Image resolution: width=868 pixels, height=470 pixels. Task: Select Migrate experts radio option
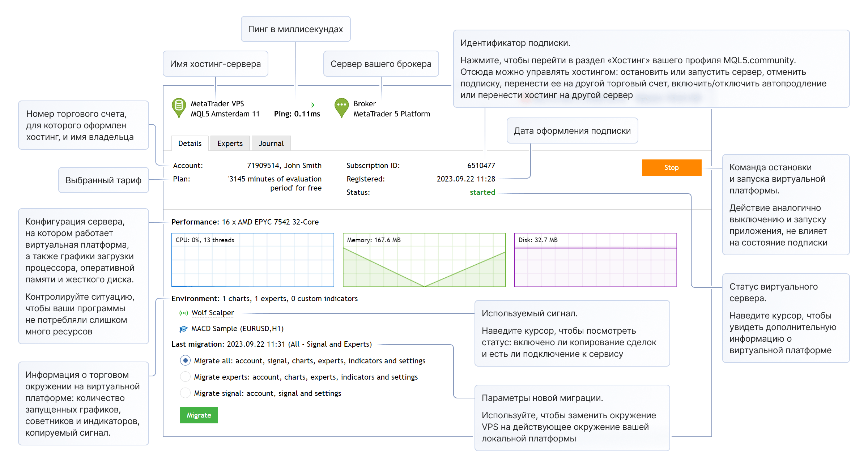(x=185, y=377)
